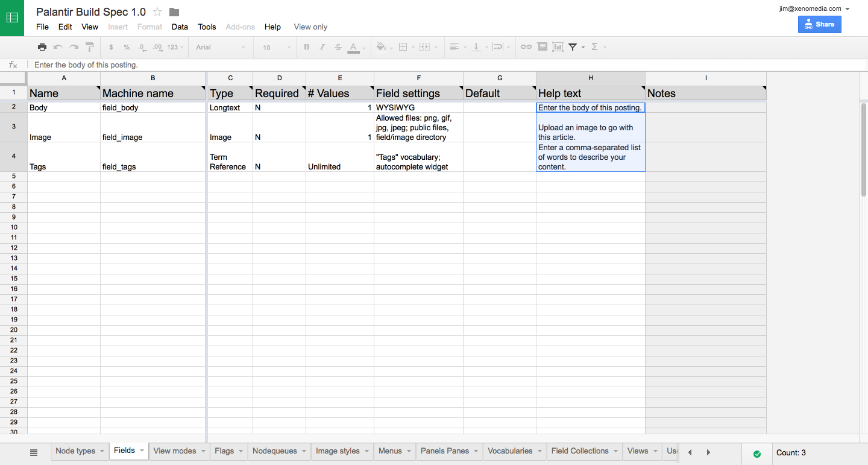The height and width of the screenshot is (465, 868).
Task: Open Menus tab dropdown arrow
Action: click(x=409, y=451)
